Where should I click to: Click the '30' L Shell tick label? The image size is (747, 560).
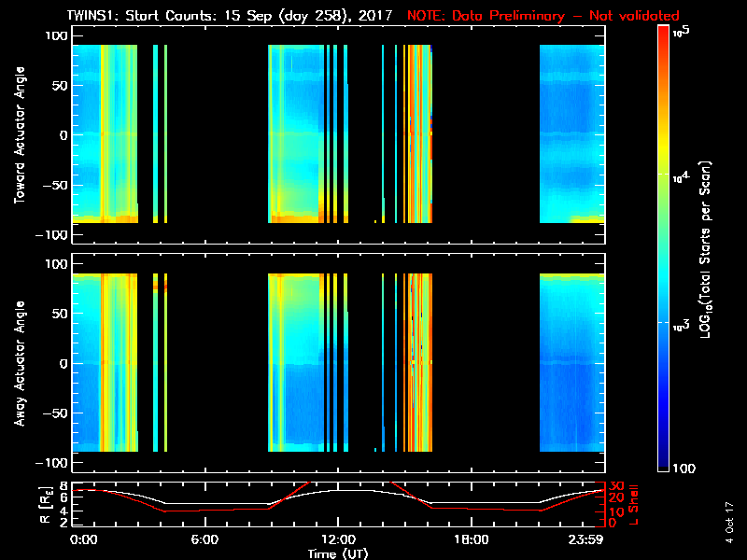click(615, 486)
